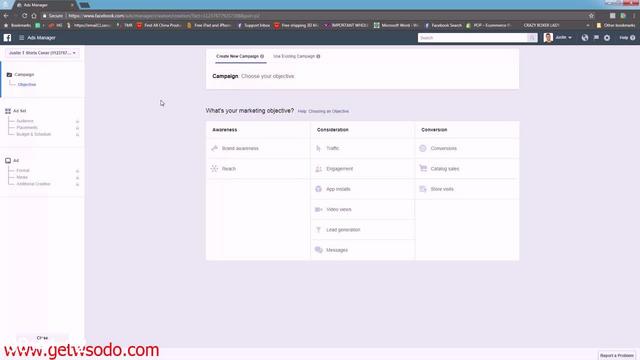Select Placements in the Ad Set tree
Screen dimensions: 640x360
click(27, 128)
